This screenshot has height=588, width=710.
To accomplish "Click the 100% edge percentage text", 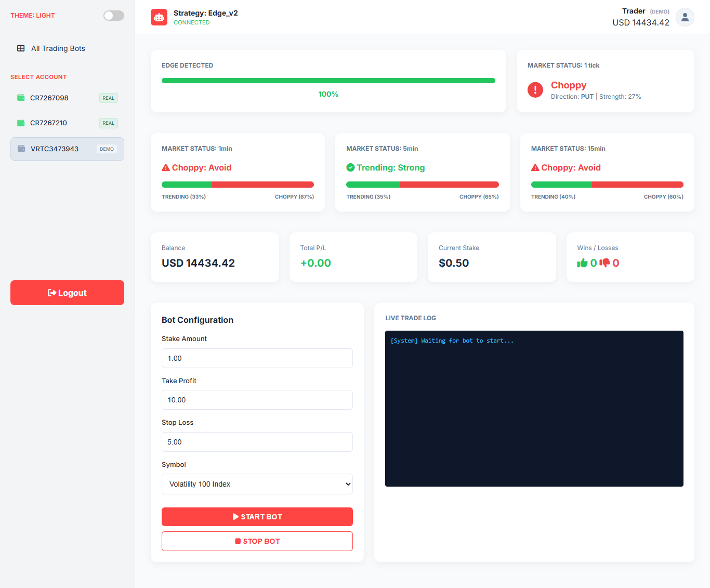I will pos(328,94).
